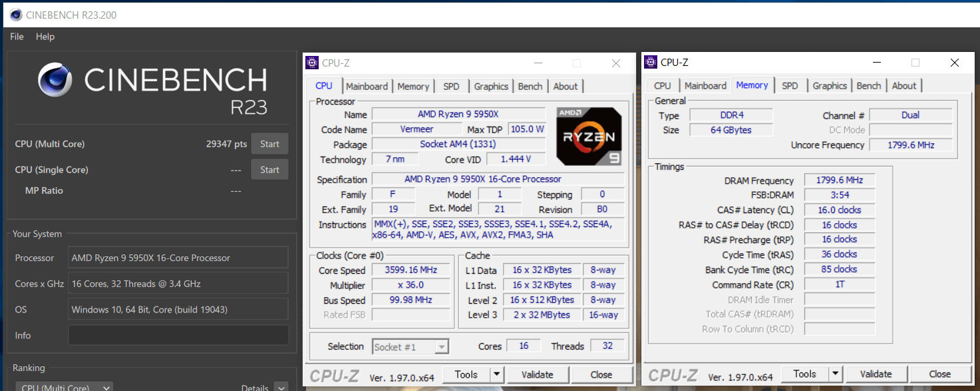This screenshot has height=391, width=980.
Task: Click Validate in left CPU-Z window
Action: coord(537,374)
